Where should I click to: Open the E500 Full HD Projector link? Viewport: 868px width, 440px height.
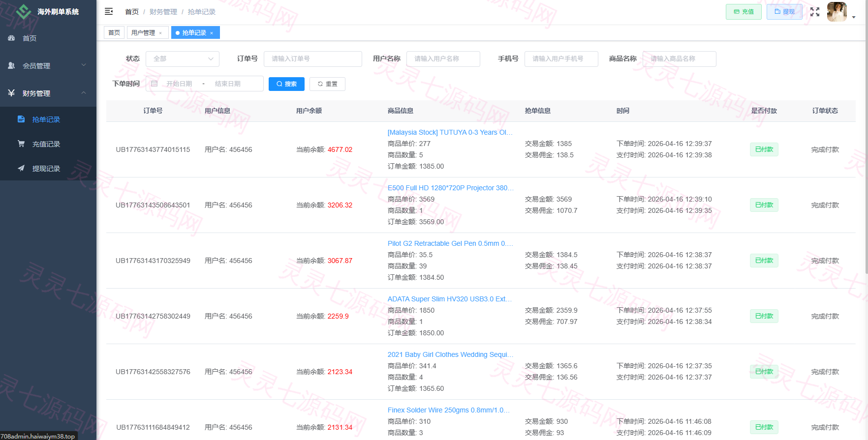pyautogui.click(x=450, y=188)
